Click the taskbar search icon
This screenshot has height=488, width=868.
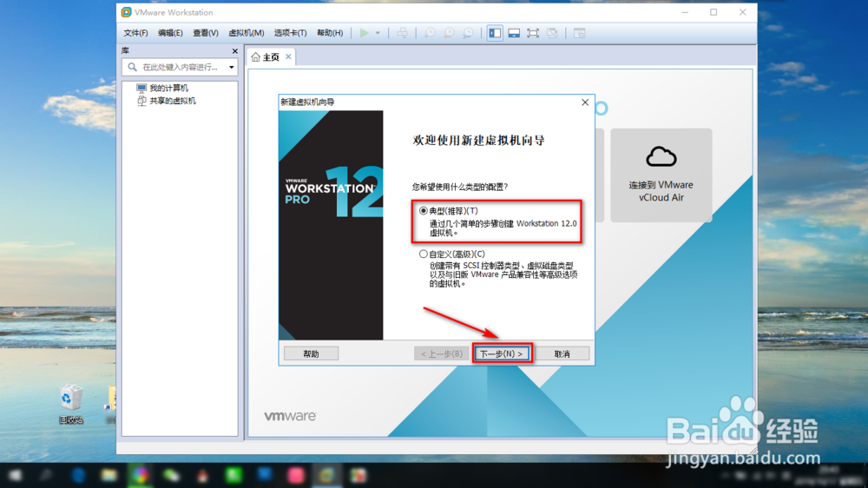click(47, 475)
